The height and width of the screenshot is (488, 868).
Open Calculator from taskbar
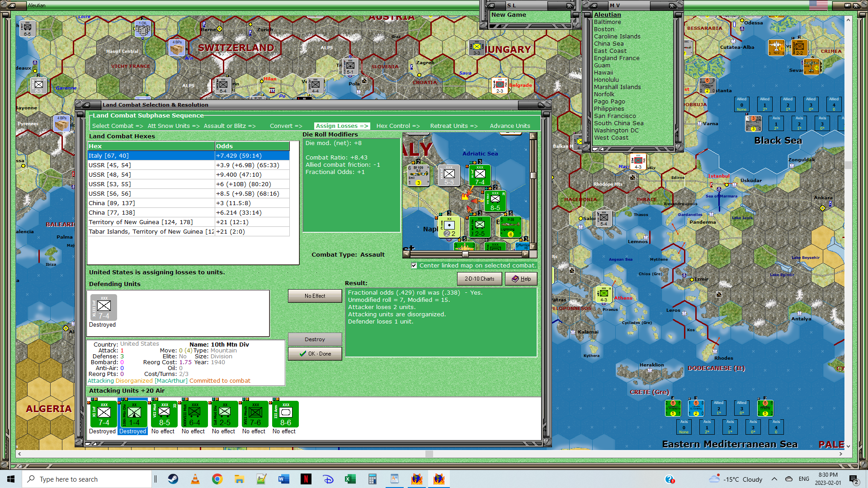[x=373, y=479]
